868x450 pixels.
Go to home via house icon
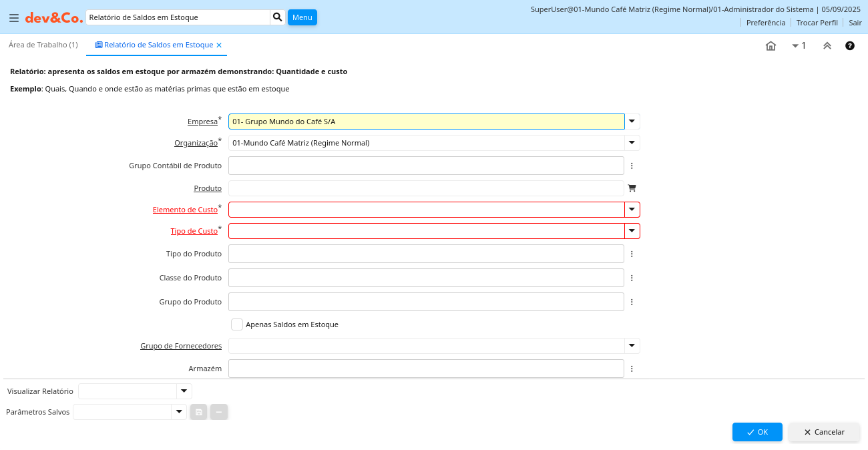[x=771, y=46]
